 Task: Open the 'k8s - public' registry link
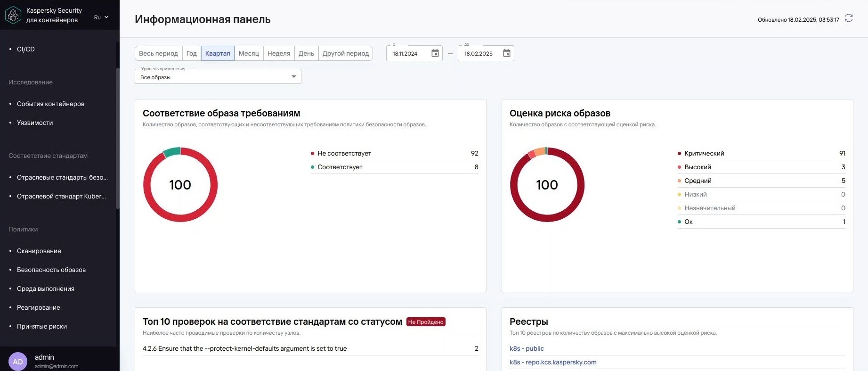(x=527, y=349)
